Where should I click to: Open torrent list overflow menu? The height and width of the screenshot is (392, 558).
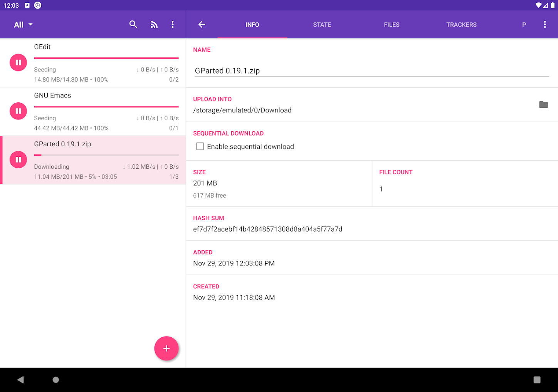click(x=173, y=25)
